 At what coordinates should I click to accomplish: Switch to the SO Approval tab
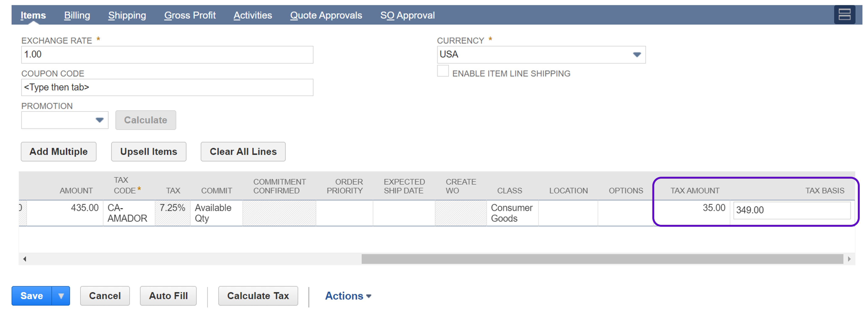point(407,15)
